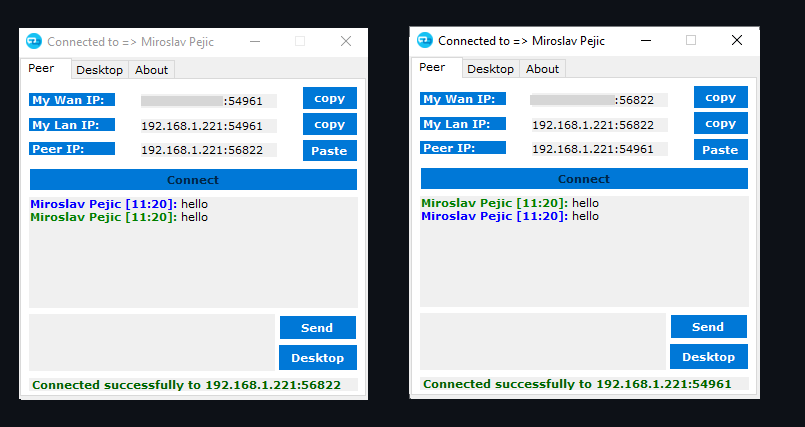
Task: Copy the Lan IP 192.168.1.221:54961
Action: tap(329, 124)
